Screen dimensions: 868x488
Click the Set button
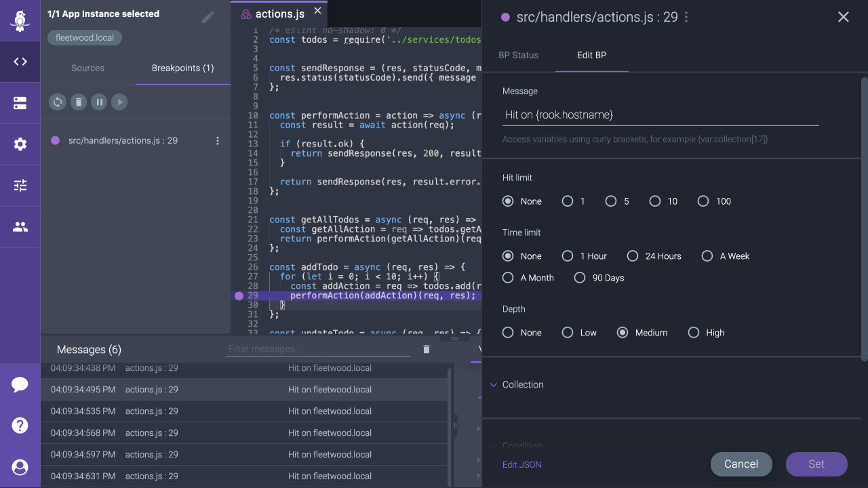816,464
